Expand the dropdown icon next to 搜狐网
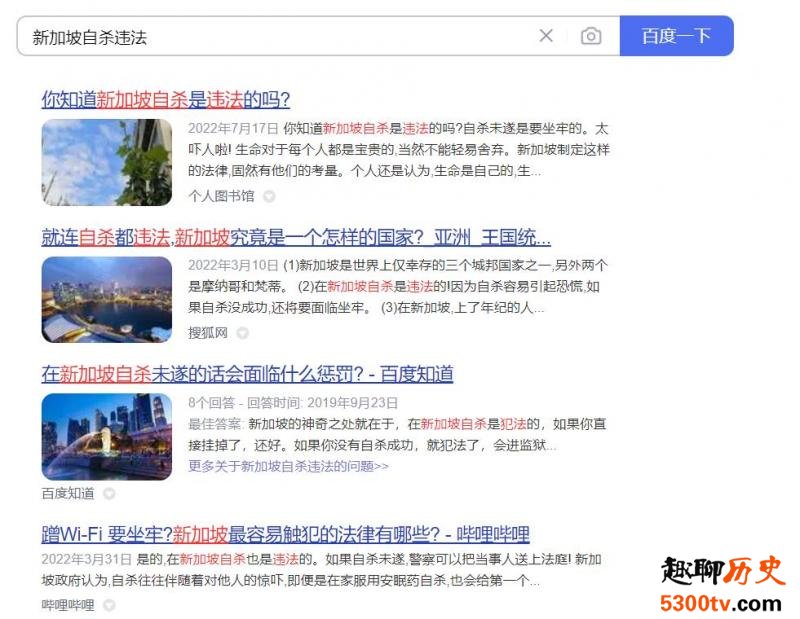The image size is (800, 619). point(242,333)
